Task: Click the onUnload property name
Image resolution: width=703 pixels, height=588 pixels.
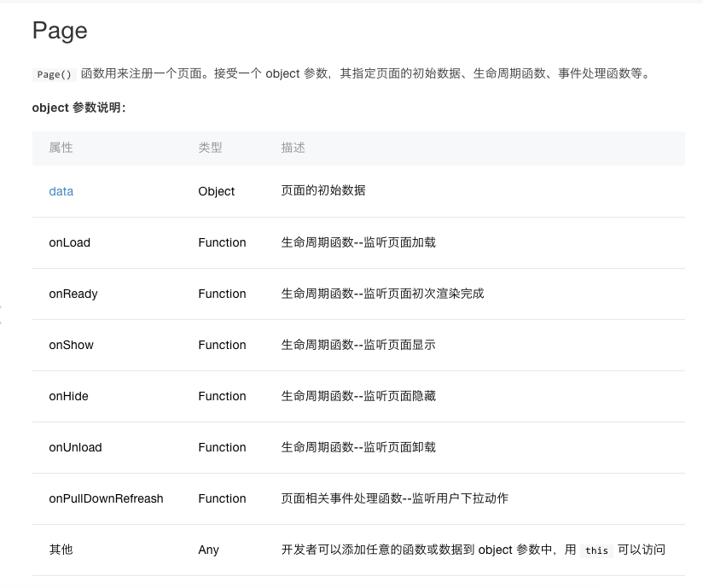Action: 75,447
